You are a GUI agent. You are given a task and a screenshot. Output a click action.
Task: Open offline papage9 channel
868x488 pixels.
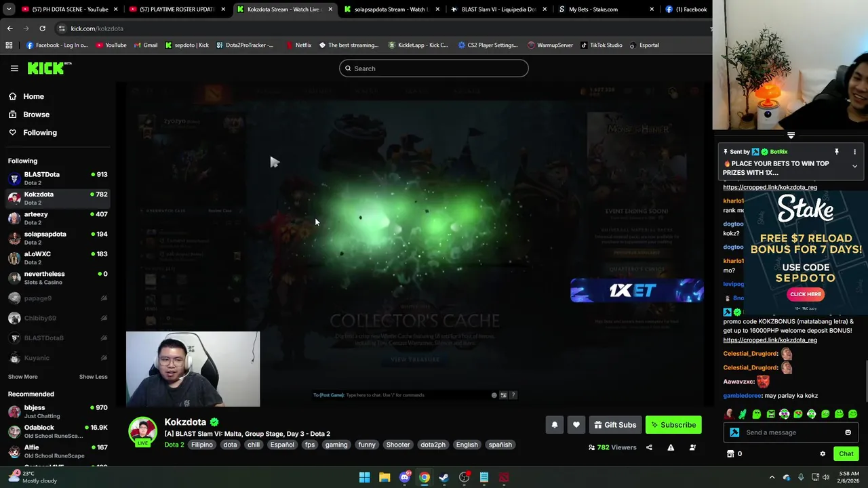(x=58, y=298)
